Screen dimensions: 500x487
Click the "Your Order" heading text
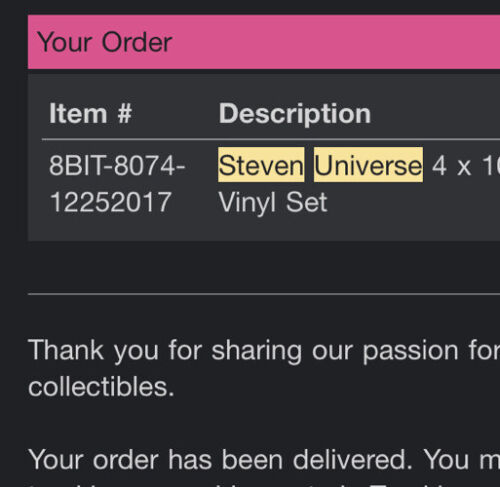coord(105,42)
